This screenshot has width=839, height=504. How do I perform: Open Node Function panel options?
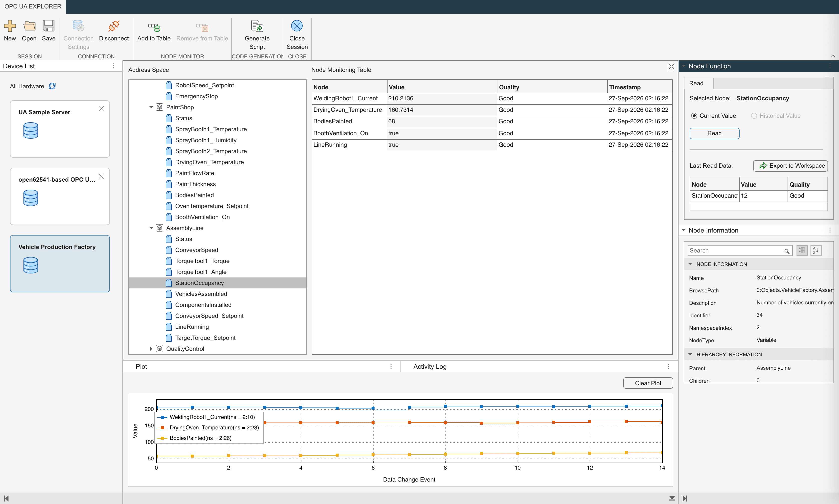tap(830, 66)
